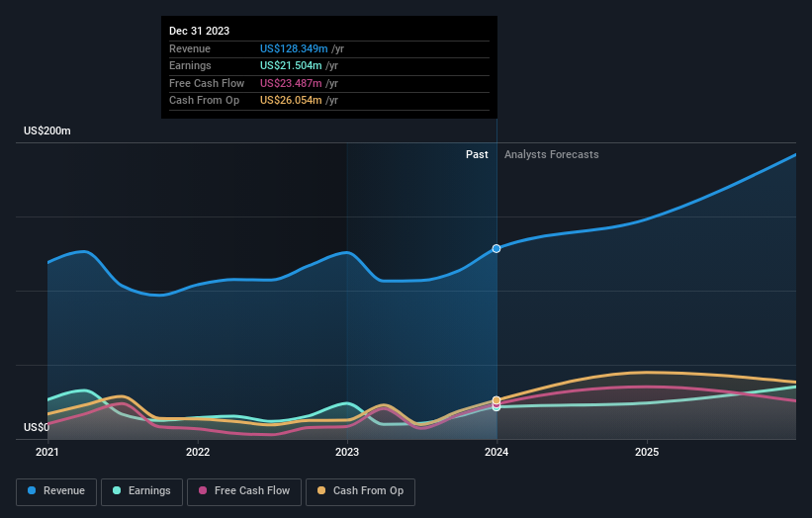Viewport: 812px width, 518px height.
Task: Toggle the Free Cash Flow legend button
Action: [244, 491]
